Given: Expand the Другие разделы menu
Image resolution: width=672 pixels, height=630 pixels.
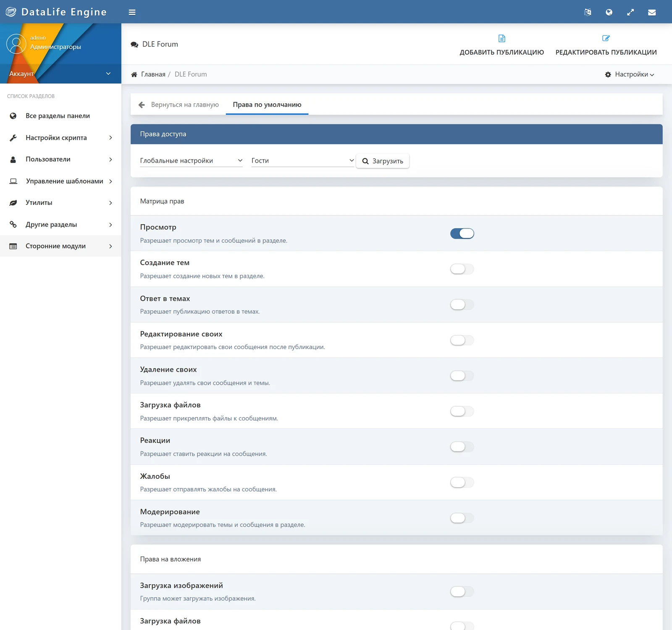Looking at the screenshot, I should click(x=60, y=225).
